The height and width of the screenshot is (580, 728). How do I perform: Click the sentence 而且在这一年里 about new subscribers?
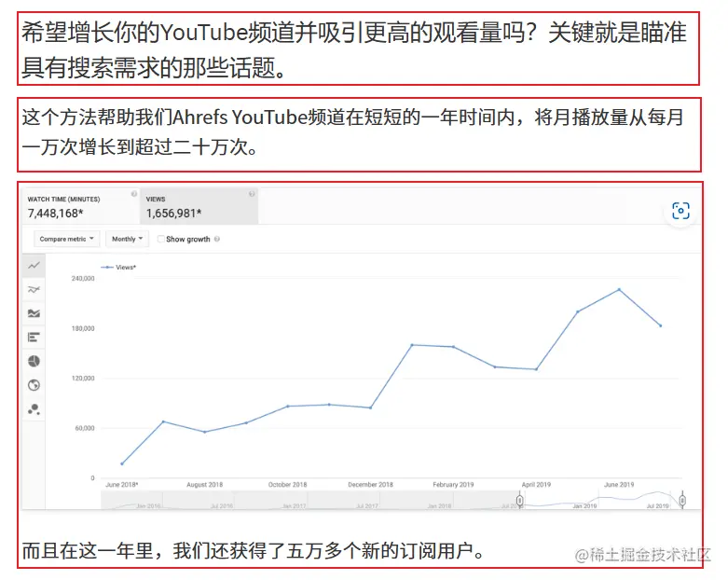click(x=254, y=551)
